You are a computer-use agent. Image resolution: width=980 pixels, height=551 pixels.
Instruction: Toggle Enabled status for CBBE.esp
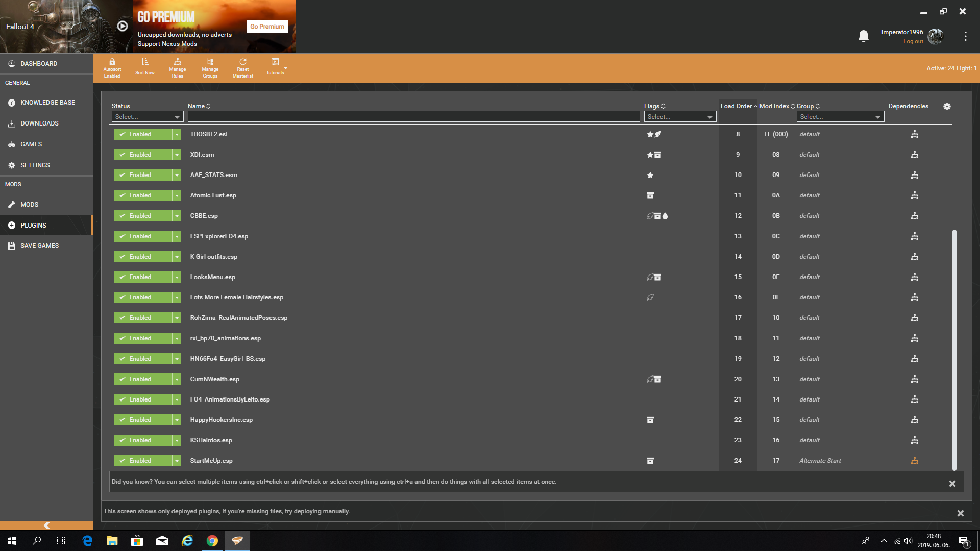tap(143, 216)
